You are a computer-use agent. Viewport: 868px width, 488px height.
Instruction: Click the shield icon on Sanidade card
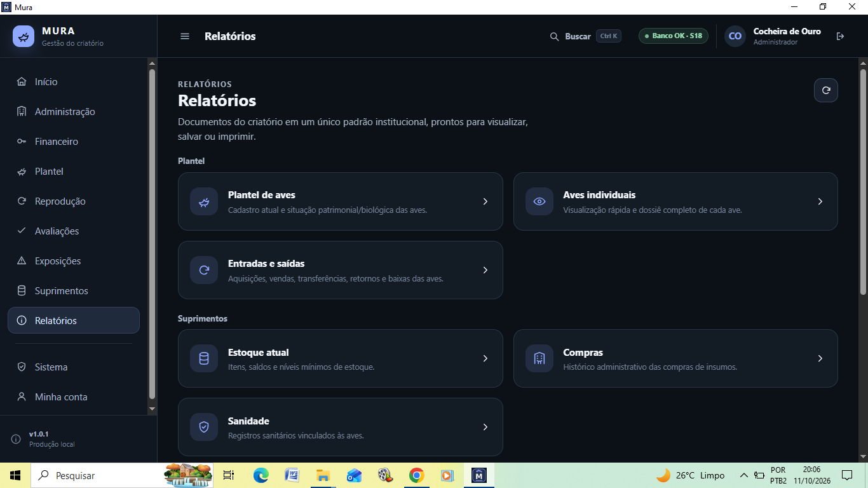click(204, 427)
